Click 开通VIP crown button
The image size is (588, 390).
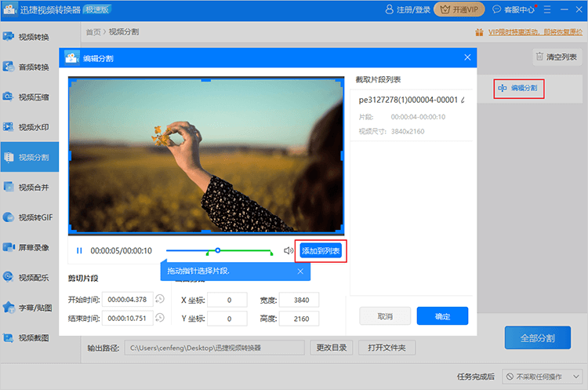[x=459, y=9]
